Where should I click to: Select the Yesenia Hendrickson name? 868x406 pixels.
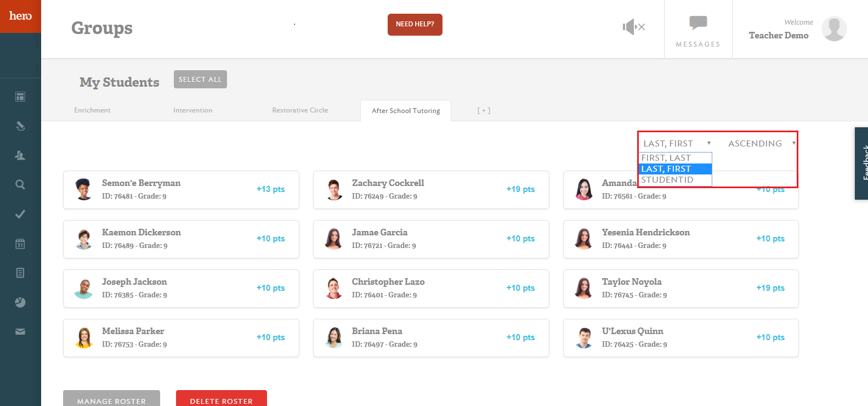pyautogui.click(x=646, y=233)
